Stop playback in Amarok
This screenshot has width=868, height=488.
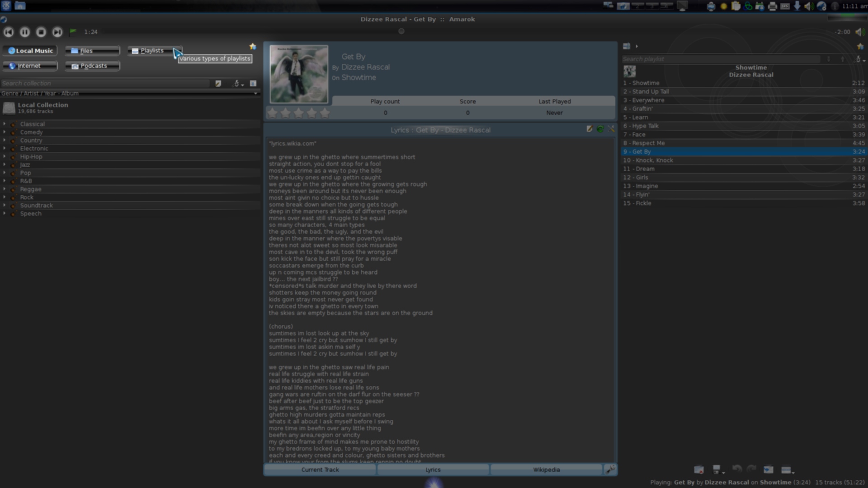[x=41, y=32]
